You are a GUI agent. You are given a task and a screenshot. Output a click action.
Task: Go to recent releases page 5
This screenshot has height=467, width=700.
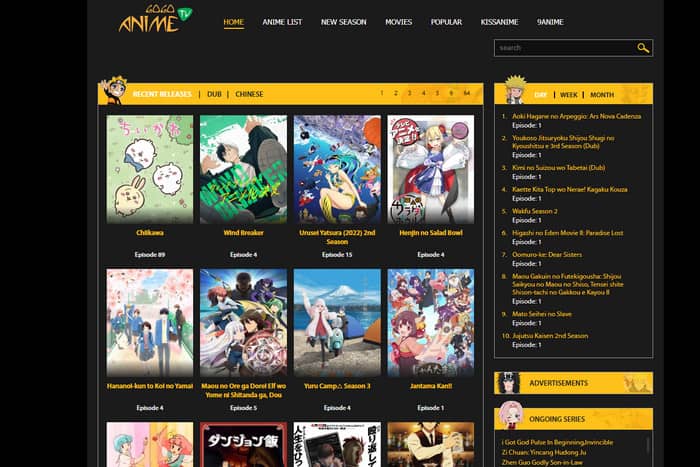437,93
